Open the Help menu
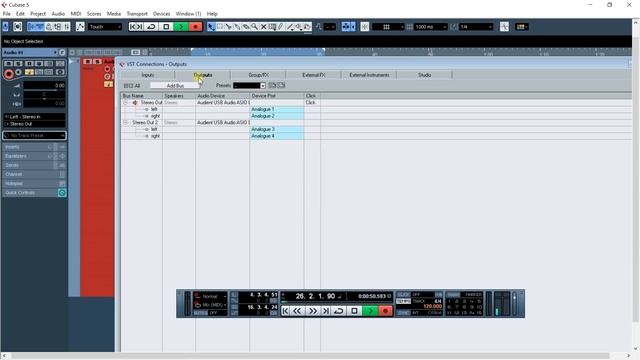 pos(212,14)
